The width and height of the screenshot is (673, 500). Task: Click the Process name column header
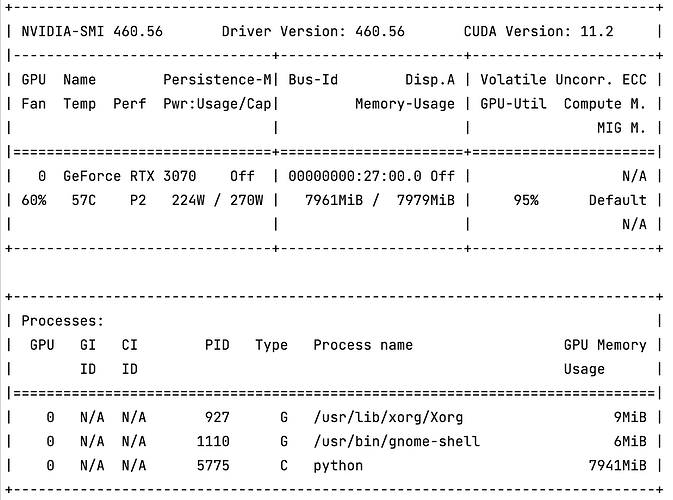[x=362, y=345]
